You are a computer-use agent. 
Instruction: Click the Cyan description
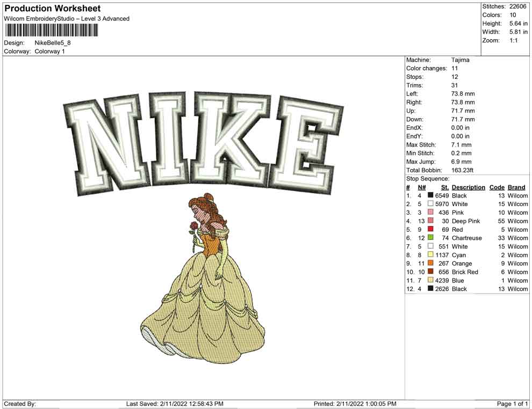click(x=459, y=255)
